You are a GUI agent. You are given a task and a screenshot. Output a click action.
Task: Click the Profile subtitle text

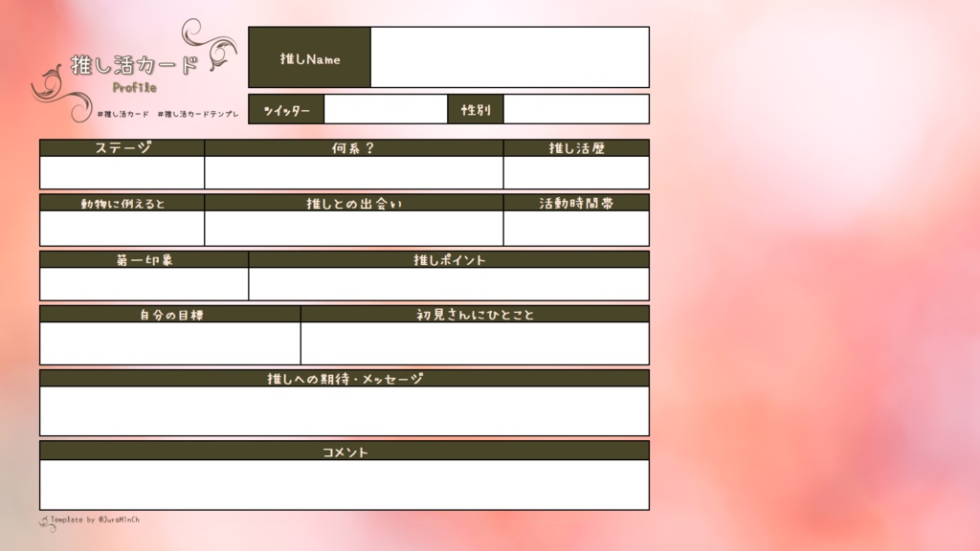point(134,87)
